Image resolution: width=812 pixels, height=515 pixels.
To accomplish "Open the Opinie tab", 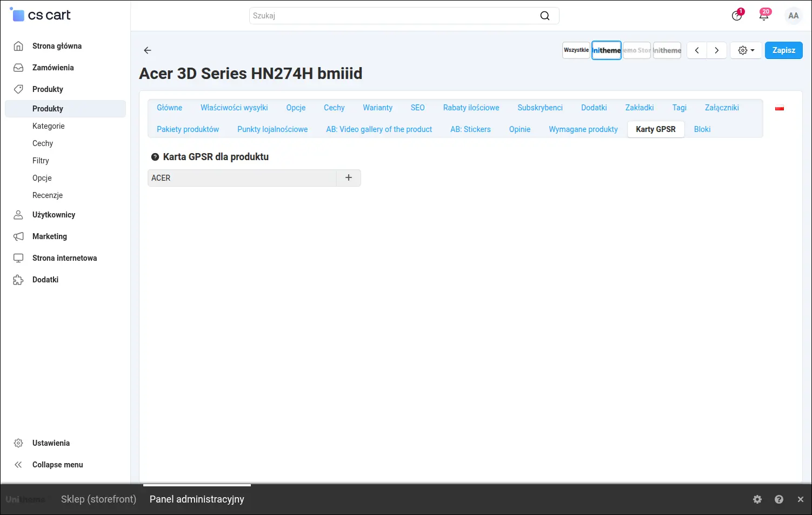I will point(520,129).
